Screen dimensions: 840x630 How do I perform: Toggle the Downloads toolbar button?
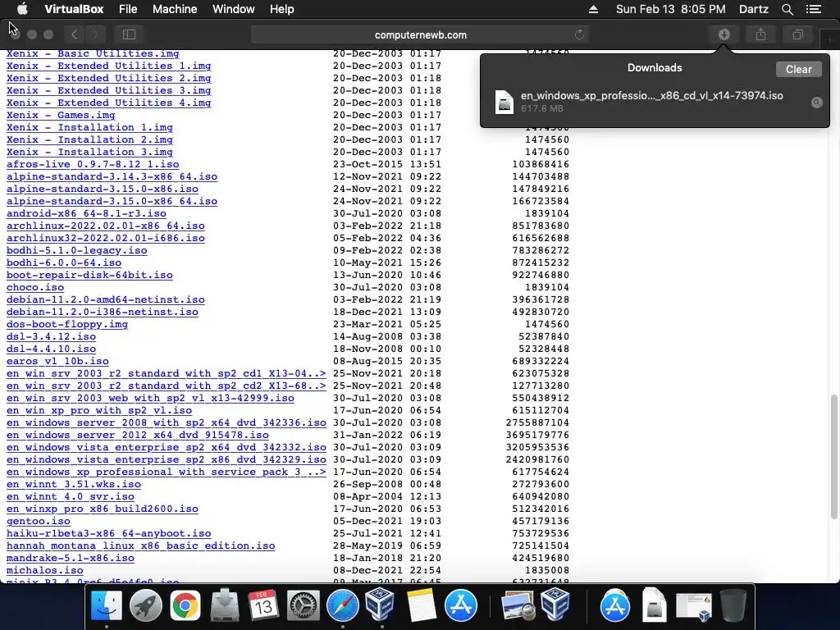(724, 34)
